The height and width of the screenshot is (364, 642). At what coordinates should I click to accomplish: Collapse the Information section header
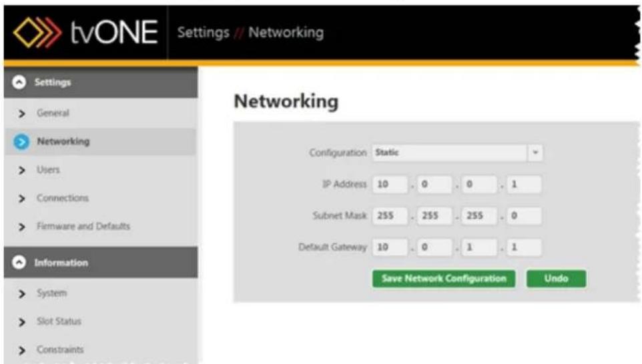pos(101,262)
